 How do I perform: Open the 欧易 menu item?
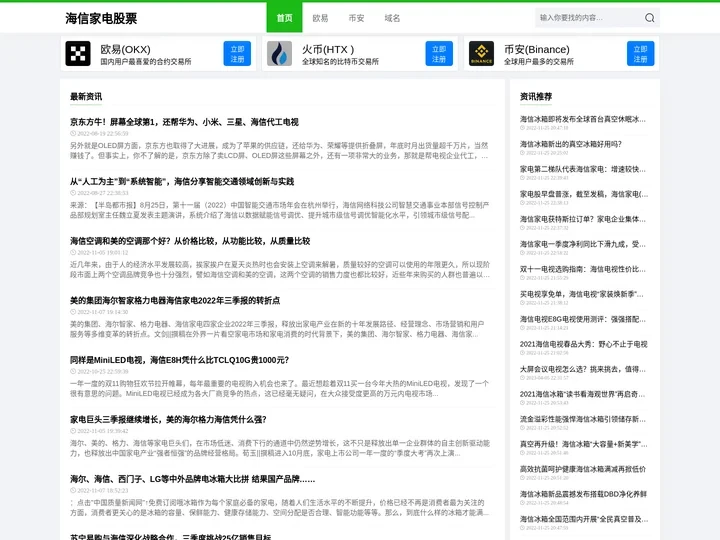[x=320, y=18]
